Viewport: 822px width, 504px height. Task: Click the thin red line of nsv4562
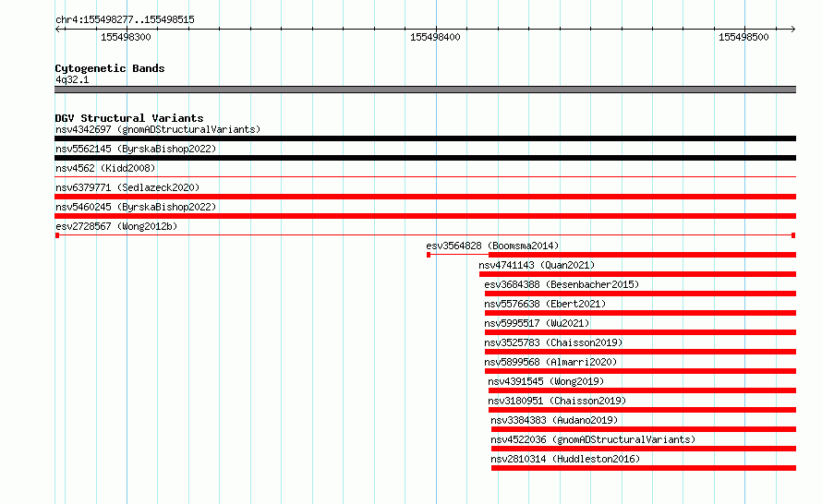[425, 177]
